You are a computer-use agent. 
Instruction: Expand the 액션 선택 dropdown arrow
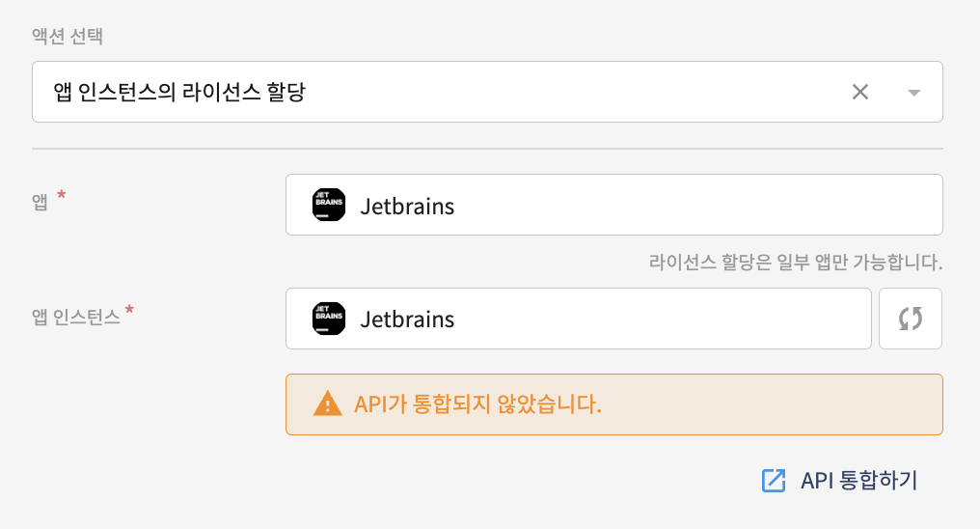[914, 93]
